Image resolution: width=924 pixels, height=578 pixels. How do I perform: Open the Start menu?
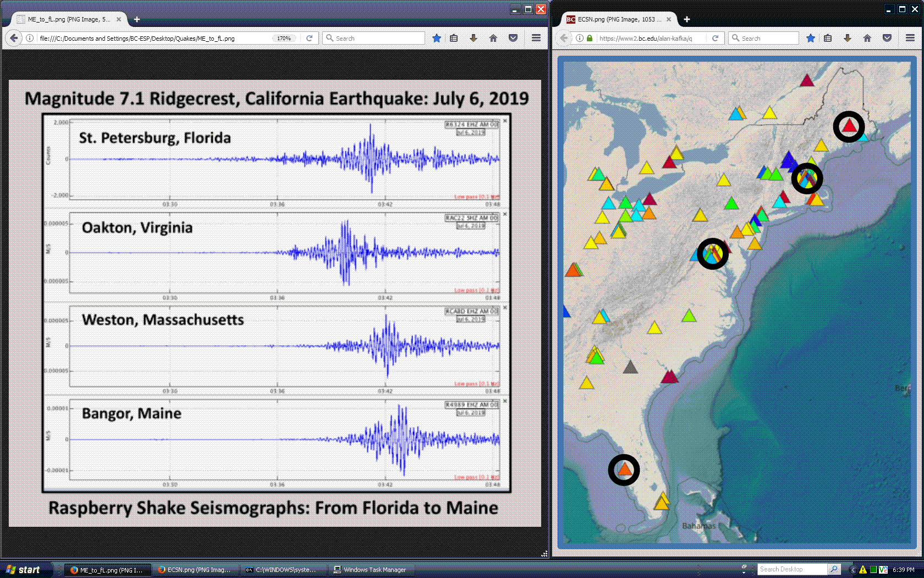26,569
